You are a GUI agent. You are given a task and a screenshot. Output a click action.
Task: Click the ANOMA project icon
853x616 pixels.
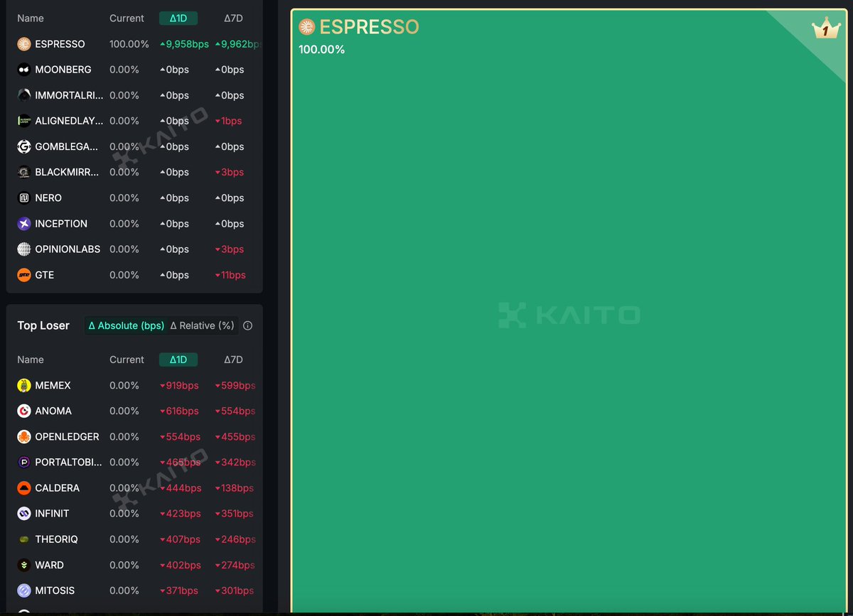pos(24,411)
